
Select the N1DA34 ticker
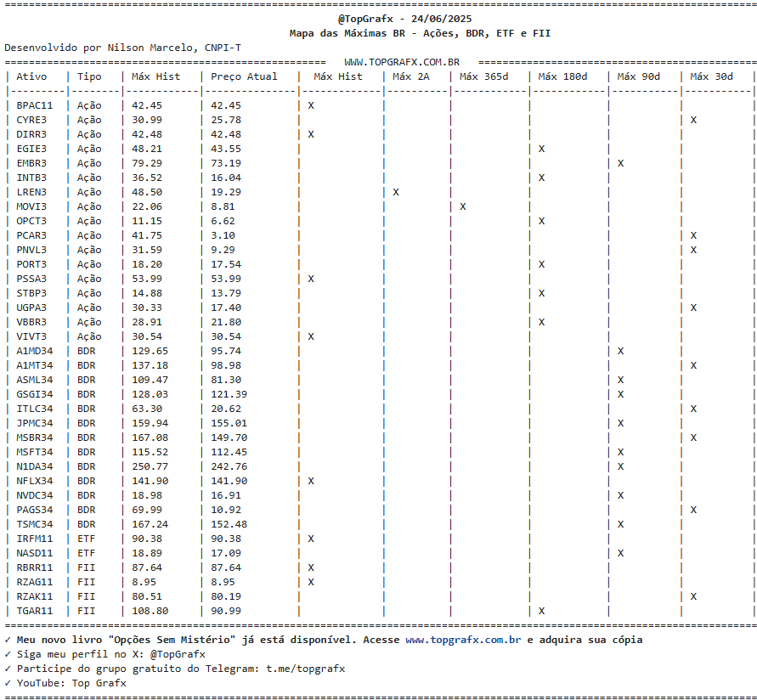pos(34,467)
